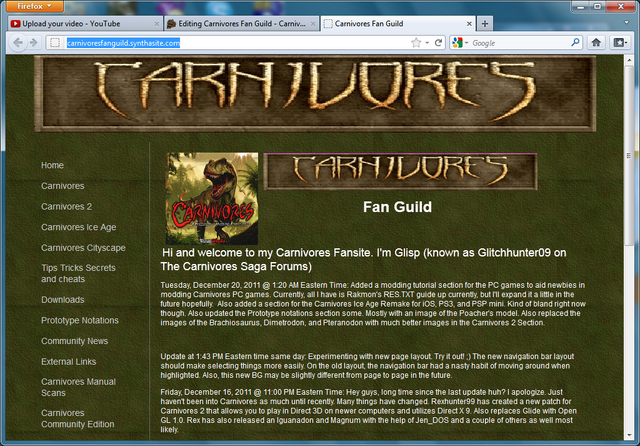640x446 pixels.
Task: Open the Downloads sidebar link
Action: tap(62, 300)
